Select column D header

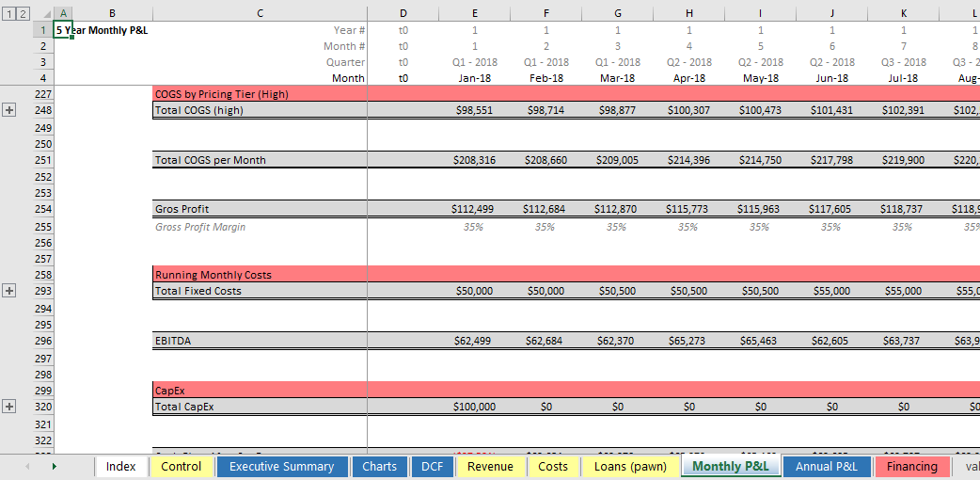(x=403, y=13)
